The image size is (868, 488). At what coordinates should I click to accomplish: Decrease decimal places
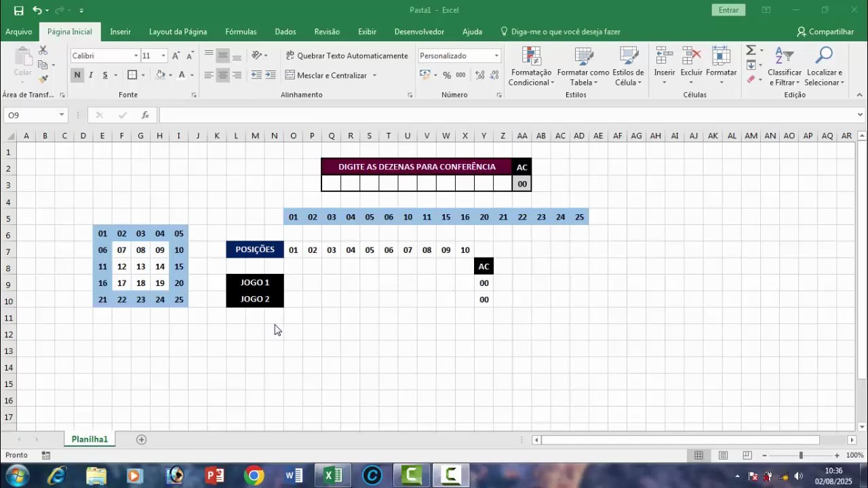pyautogui.click(x=494, y=75)
